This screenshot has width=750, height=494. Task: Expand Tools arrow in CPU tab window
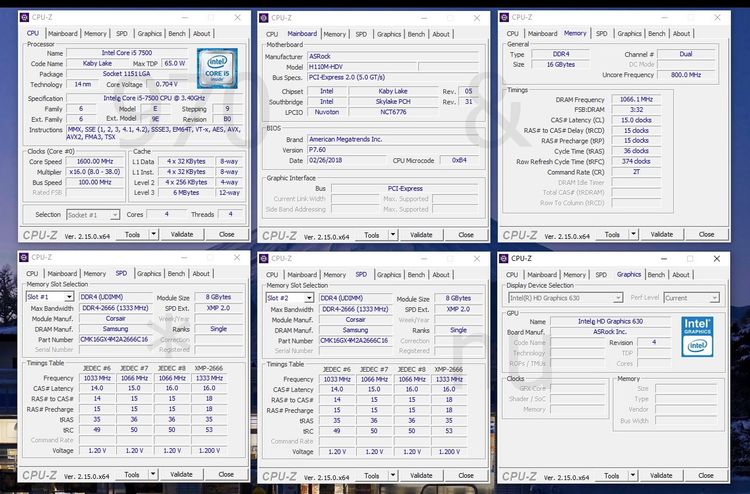pos(154,234)
